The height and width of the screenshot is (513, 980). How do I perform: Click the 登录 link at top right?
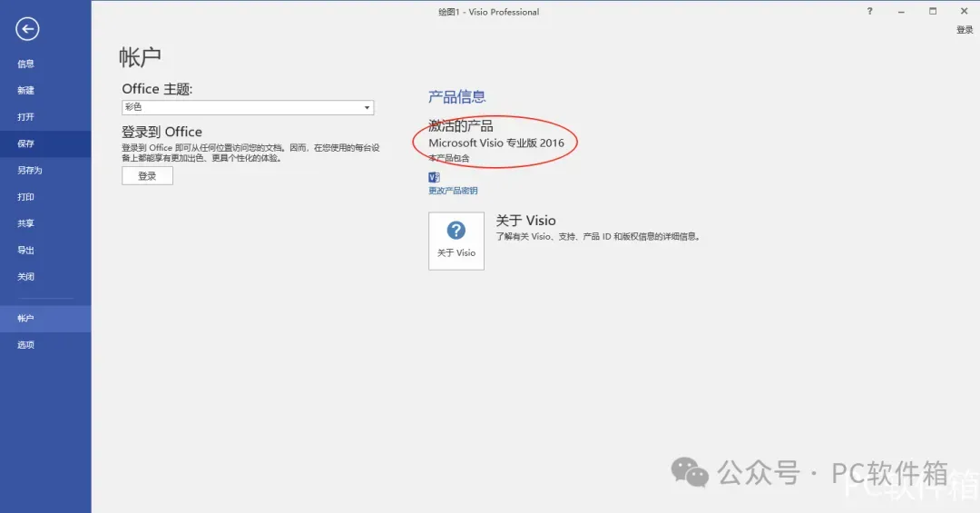(965, 30)
